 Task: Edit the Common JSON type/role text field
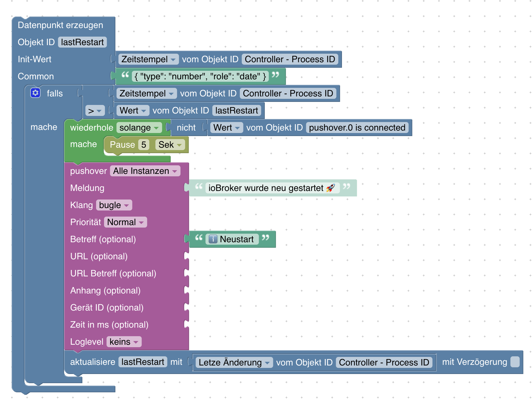tap(200, 76)
